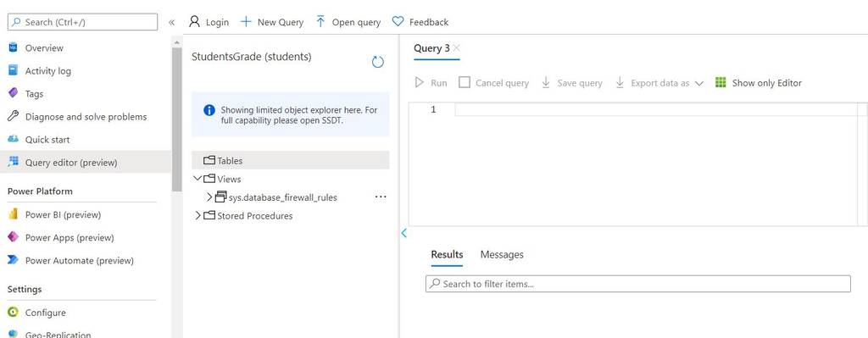
Task: Expand the Stored Procedures folder
Action: click(198, 215)
